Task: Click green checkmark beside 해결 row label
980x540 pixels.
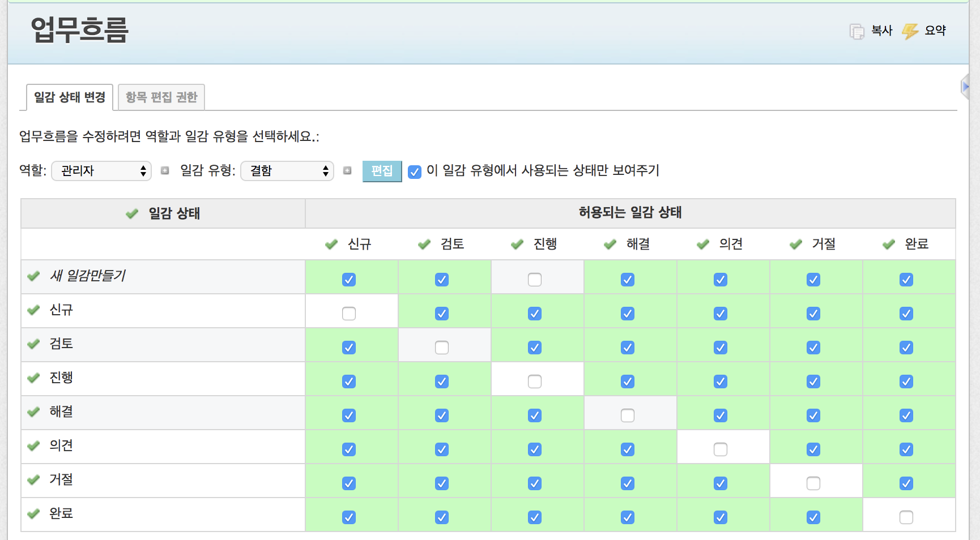Action: tap(33, 412)
